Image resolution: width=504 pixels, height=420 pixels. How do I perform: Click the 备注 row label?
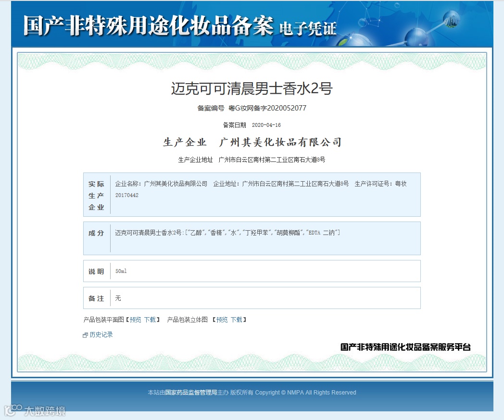[x=96, y=298]
